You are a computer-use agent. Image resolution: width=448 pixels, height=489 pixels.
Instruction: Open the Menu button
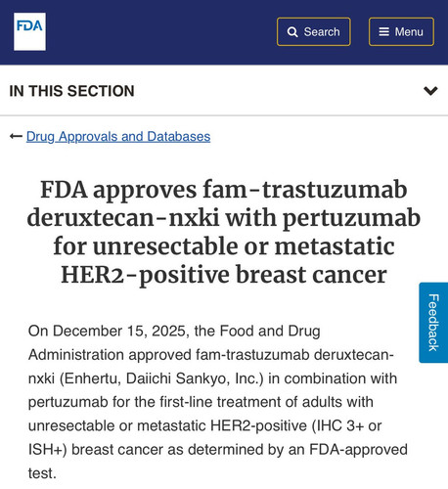[401, 31]
